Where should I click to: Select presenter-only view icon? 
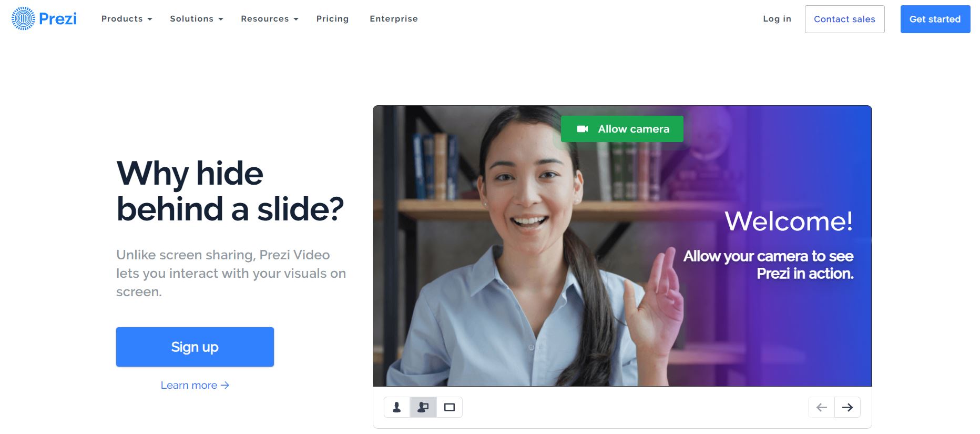tap(397, 407)
